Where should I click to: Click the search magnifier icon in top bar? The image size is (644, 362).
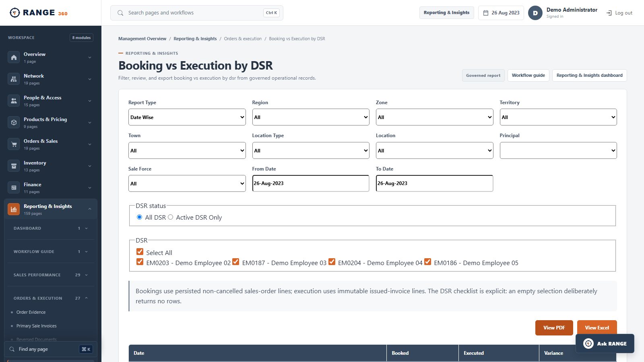pyautogui.click(x=120, y=13)
